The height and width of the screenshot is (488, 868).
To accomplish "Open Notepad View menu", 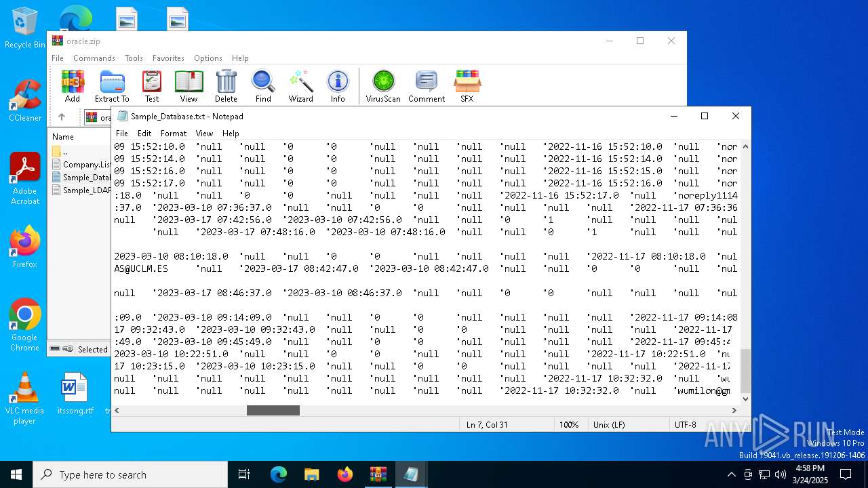I will click(x=204, y=134).
